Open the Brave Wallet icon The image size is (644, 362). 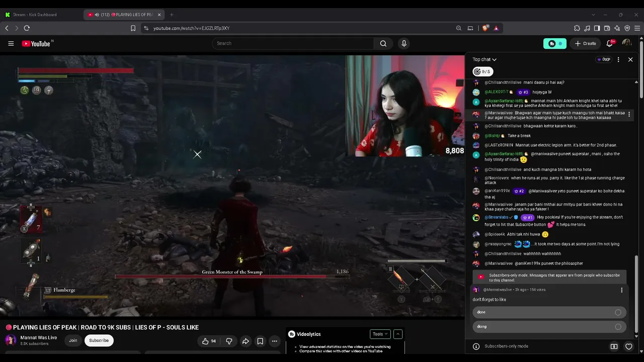click(x=607, y=28)
